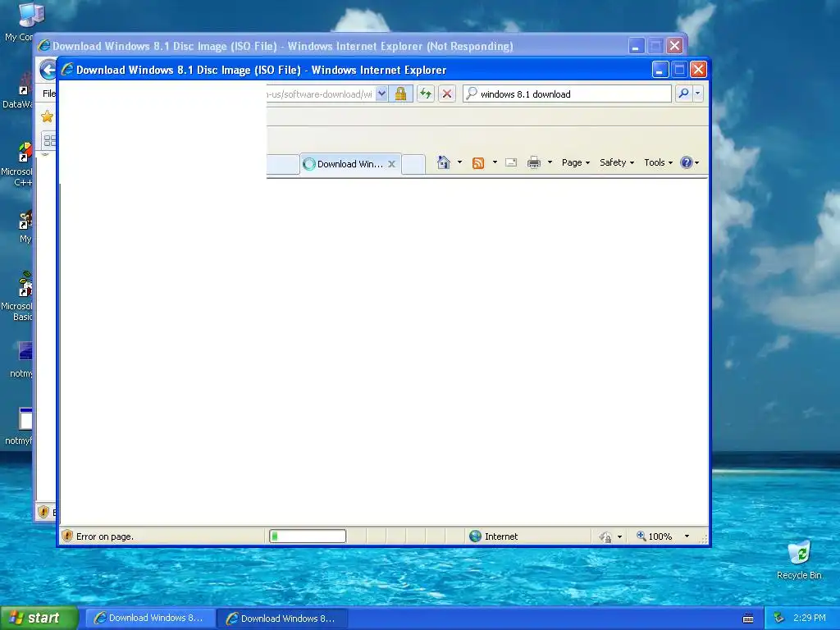840x630 pixels.
Task: Open the Print dropdown arrow
Action: (x=550, y=162)
